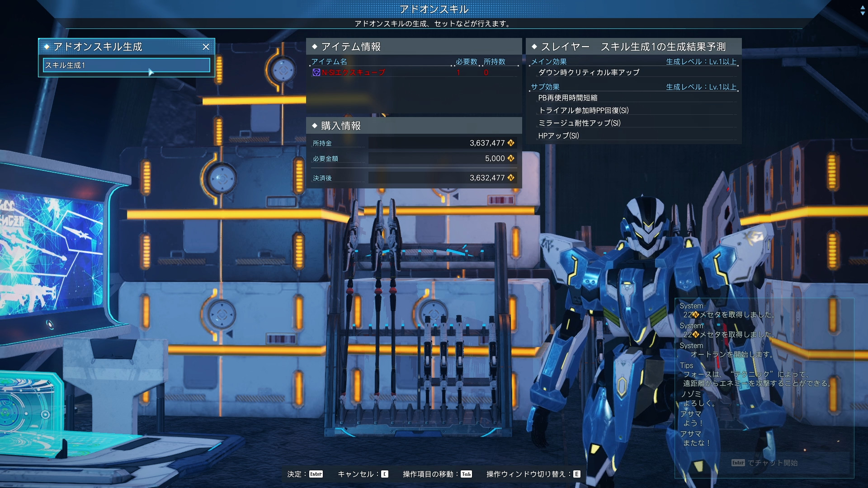Click the トライアル参加時PP回復(SI) sub effect
This screenshot has width=868, height=488.
[583, 110]
